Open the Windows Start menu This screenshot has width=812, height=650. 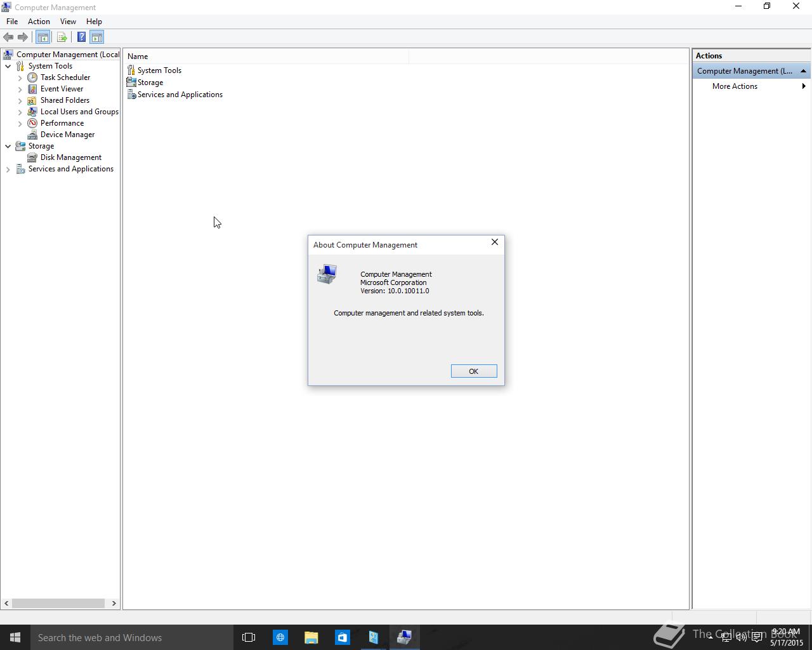point(15,637)
